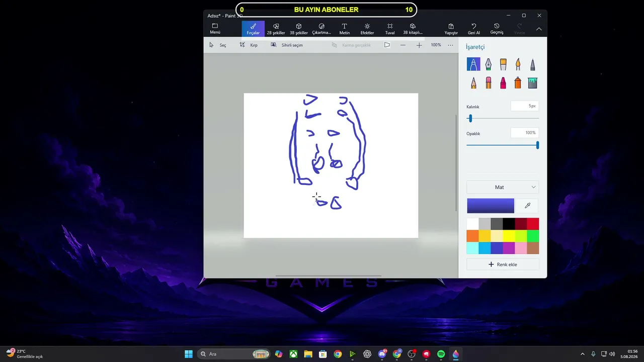Open the Windows Start menu
Image resolution: width=644 pixels, height=362 pixels.
coord(189,354)
